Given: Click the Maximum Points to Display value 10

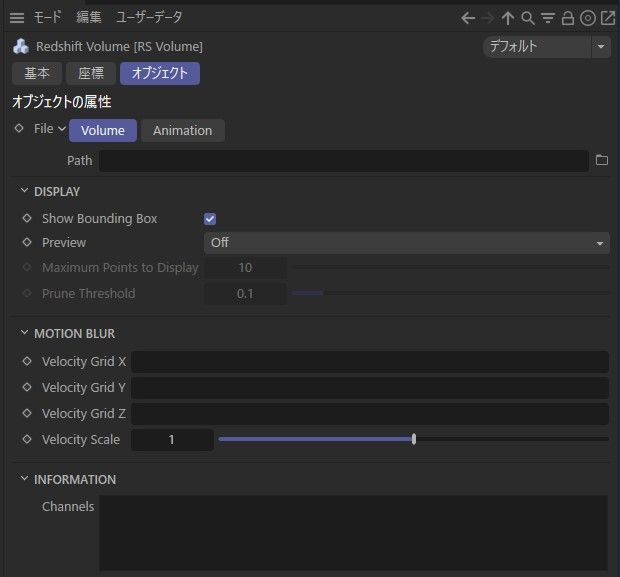Looking at the screenshot, I should (245, 268).
